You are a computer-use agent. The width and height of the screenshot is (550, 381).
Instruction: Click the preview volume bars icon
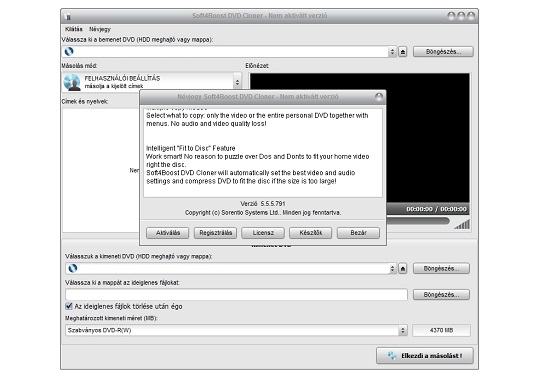(x=462, y=224)
